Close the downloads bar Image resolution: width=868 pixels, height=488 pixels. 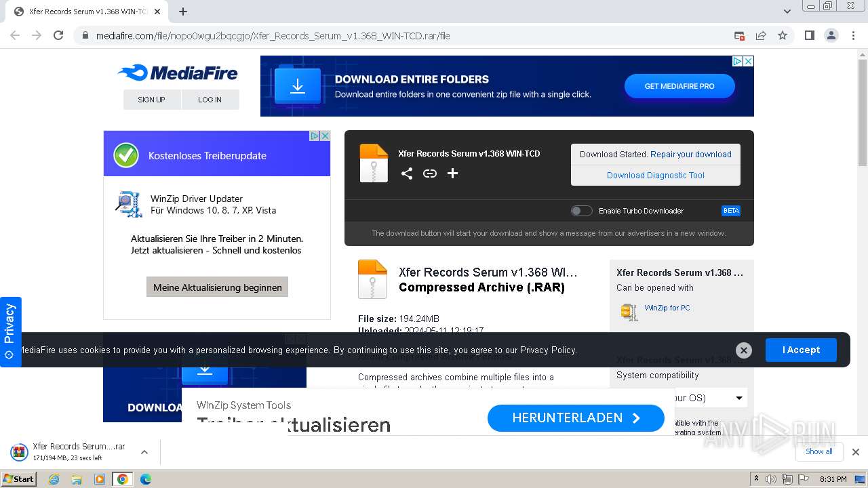[856, 451]
